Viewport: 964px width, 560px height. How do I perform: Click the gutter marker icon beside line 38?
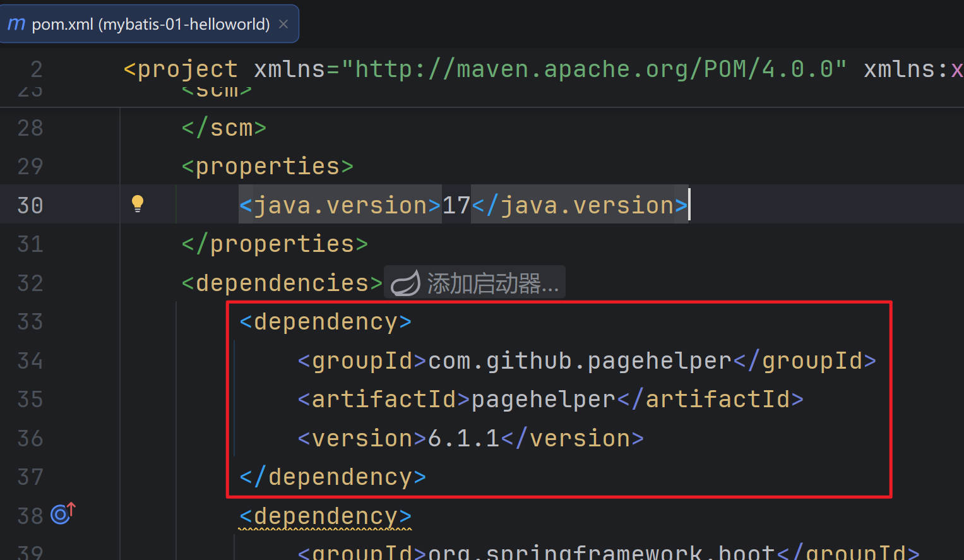62,514
